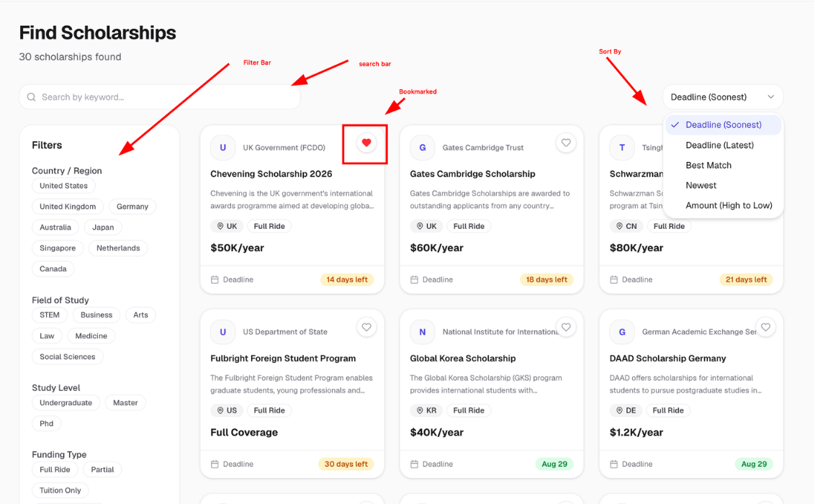Screen dimensions: 815x504
Task: Open the Chevening Scholarship 2026 title
Action: [271, 174]
